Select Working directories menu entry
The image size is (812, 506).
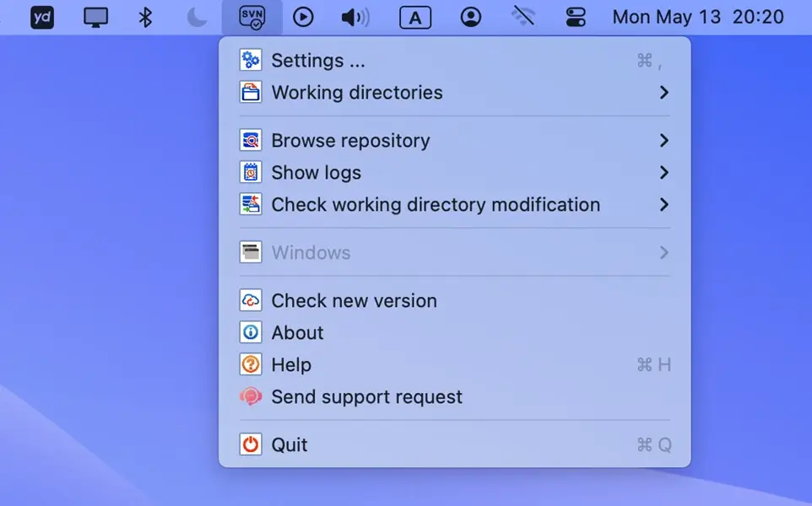coord(455,93)
